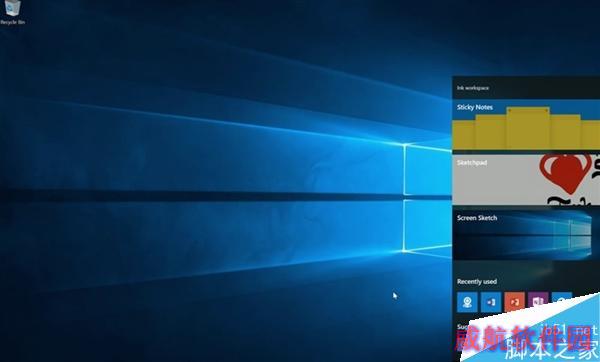Open the Sticky Notes tile
Screen dimensions: 600x362
526,125
